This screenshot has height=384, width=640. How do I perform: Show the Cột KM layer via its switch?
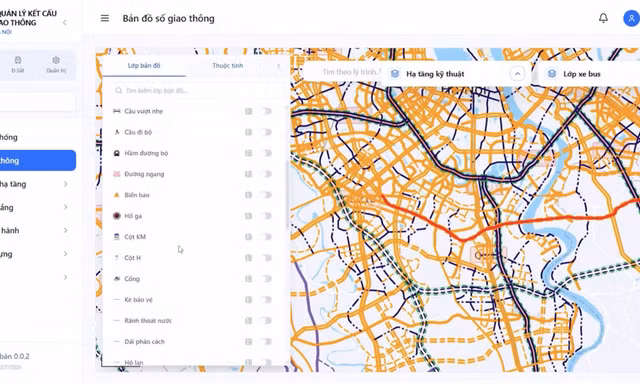tap(266, 237)
